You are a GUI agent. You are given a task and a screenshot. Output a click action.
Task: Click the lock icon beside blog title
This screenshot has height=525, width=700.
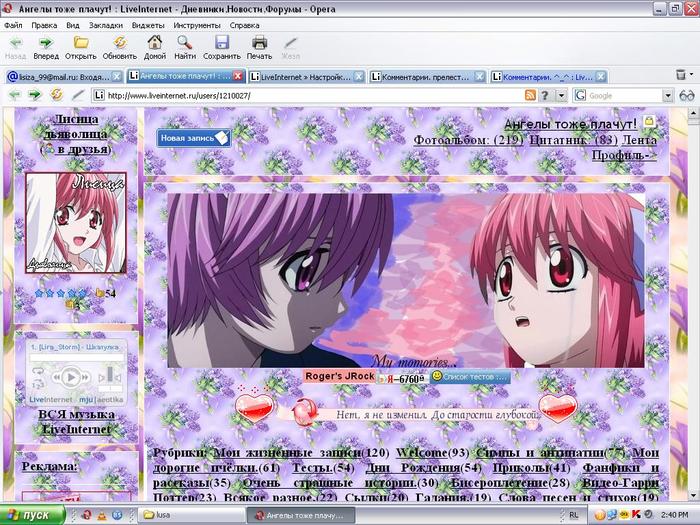tap(649, 121)
